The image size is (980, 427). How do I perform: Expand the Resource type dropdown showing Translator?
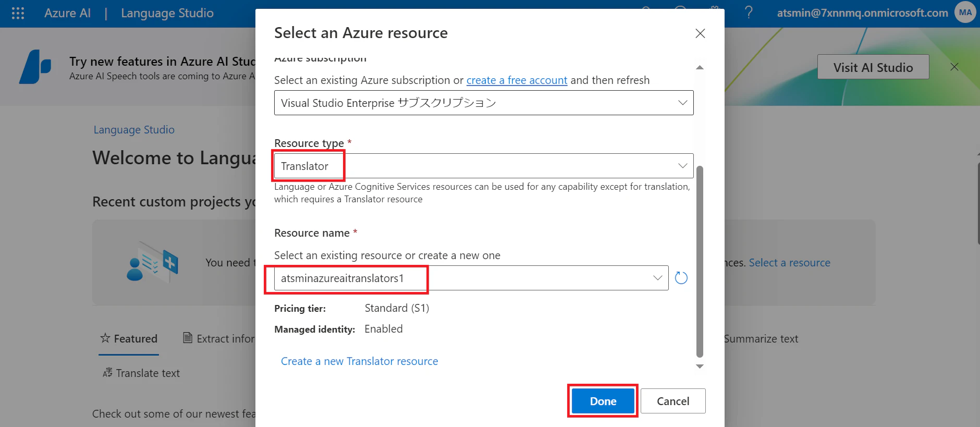[484, 166]
